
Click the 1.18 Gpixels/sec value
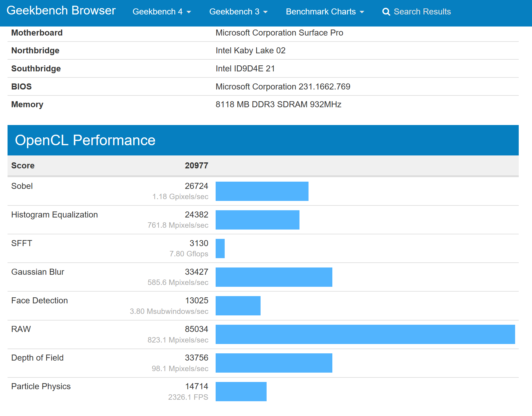180,196
